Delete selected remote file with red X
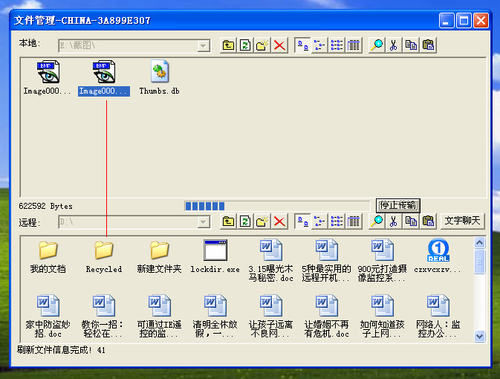 [x=279, y=221]
